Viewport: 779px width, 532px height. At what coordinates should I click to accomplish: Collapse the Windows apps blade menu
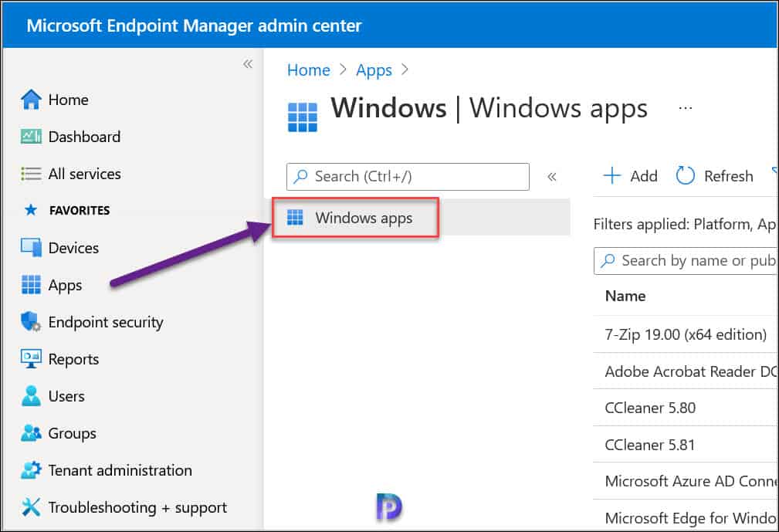tap(551, 177)
